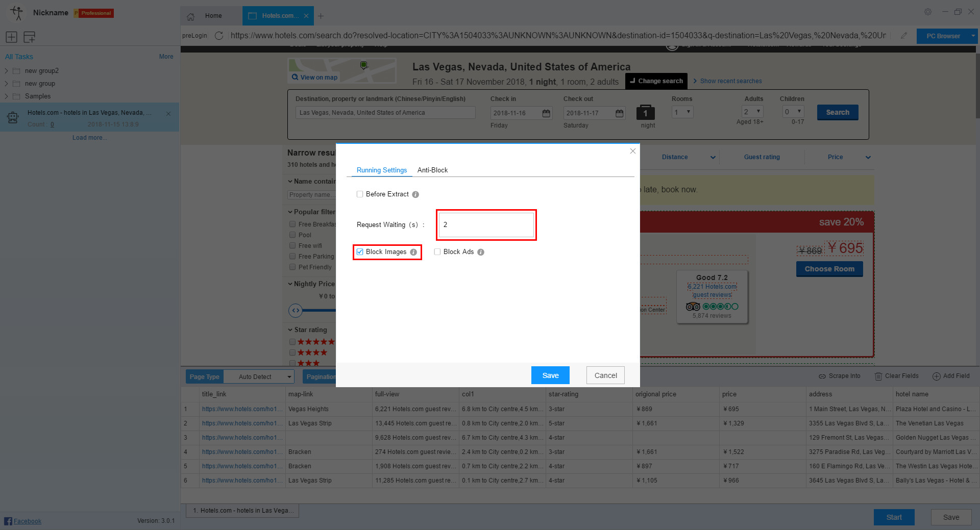The height and width of the screenshot is (530, 980).
Task: Enable the Block Ads checkbox
Action: point(437,252)
